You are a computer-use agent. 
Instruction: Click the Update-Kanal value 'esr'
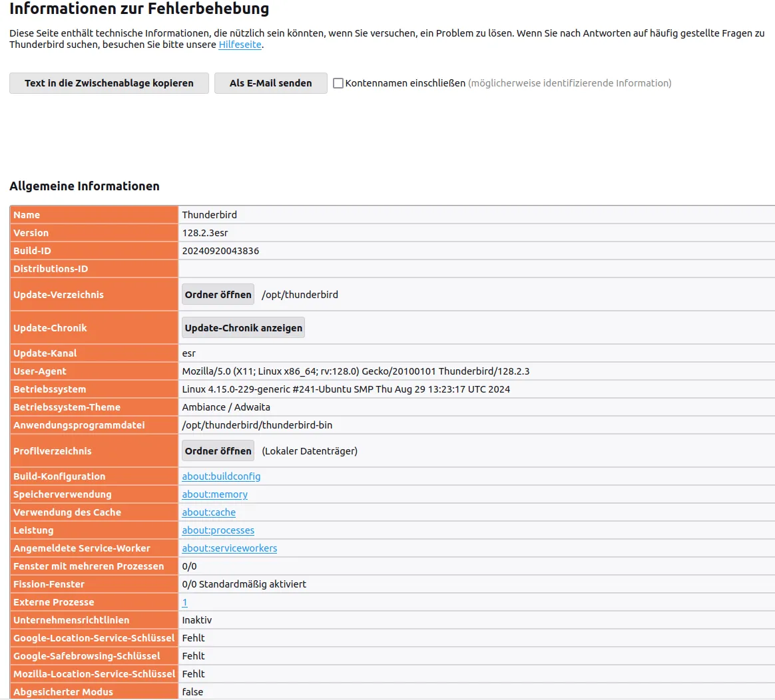point(189,353)
